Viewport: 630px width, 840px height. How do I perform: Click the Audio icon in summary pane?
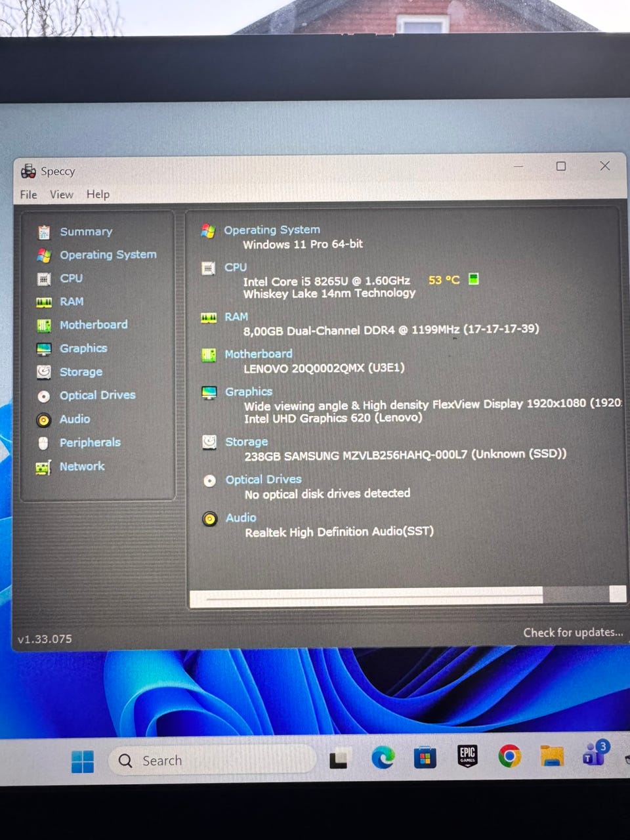[x=210, y=519]
